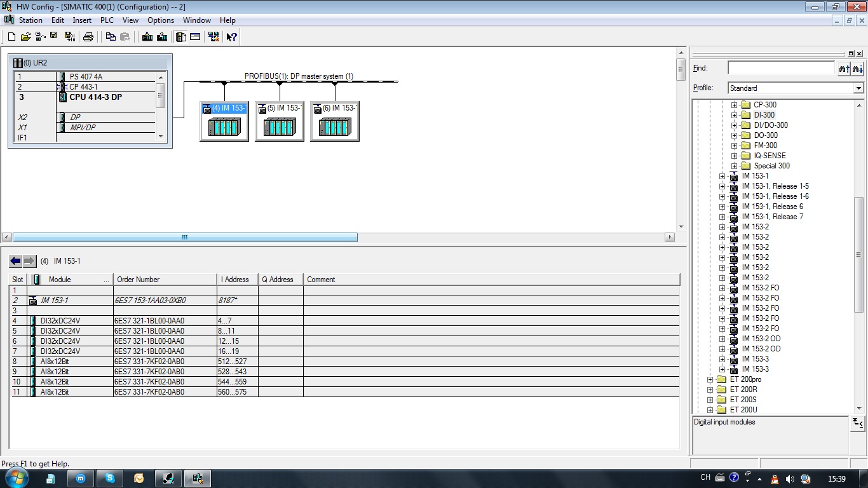This screenshot has width=868, height=488.
Task: Select the MPI/DP interface row
Action: [86, 128]
